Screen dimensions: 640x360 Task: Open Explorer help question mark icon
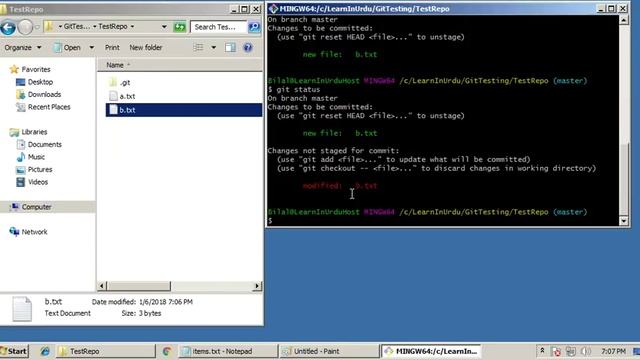tap(247, 47)
